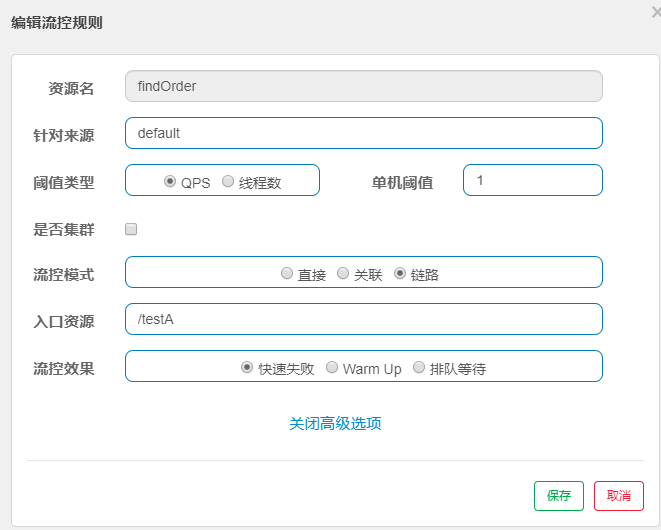Select 快速失败 flow control effect
The height and width of the screenshot is (530, 661).
click(x=247, y=367)
